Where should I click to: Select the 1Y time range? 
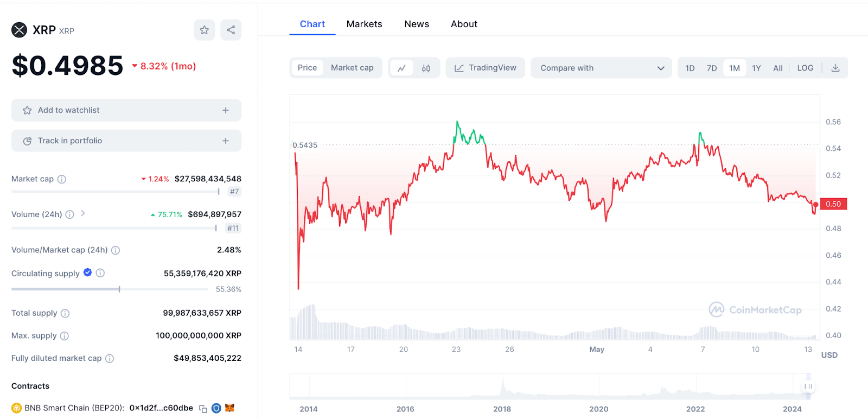point(756,68)
